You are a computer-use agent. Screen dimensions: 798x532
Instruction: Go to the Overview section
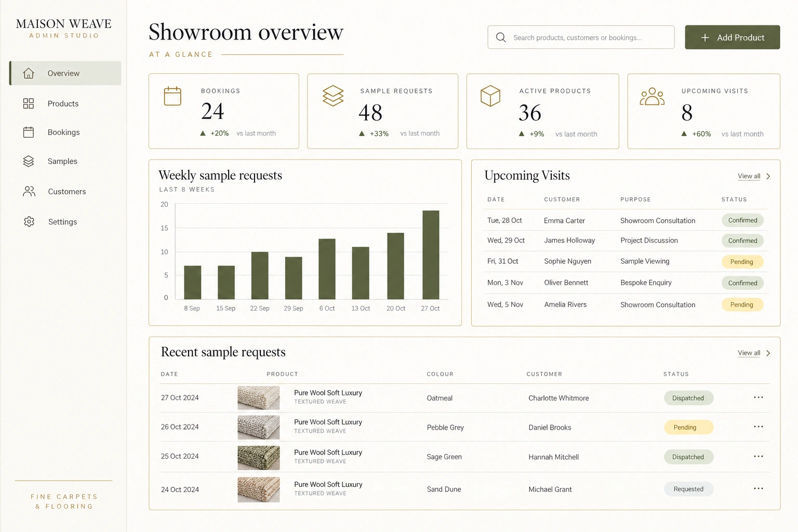[65, 73]
